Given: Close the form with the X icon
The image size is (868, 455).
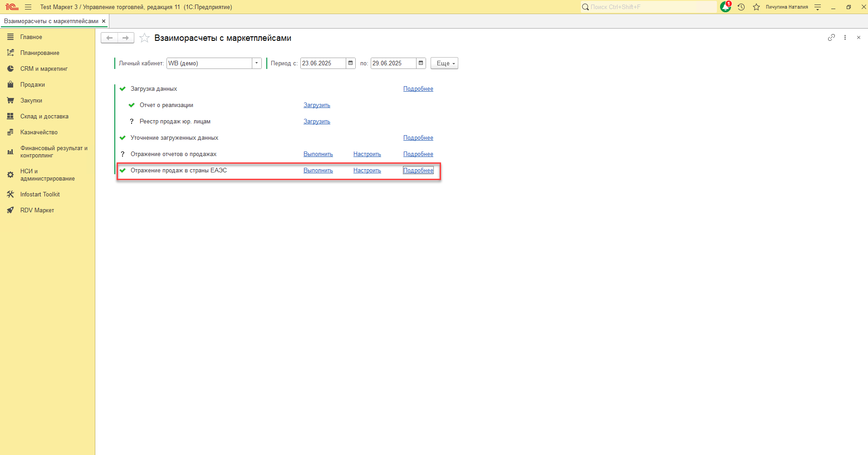Looking at the screenshot, I should (x=858, y=38).
